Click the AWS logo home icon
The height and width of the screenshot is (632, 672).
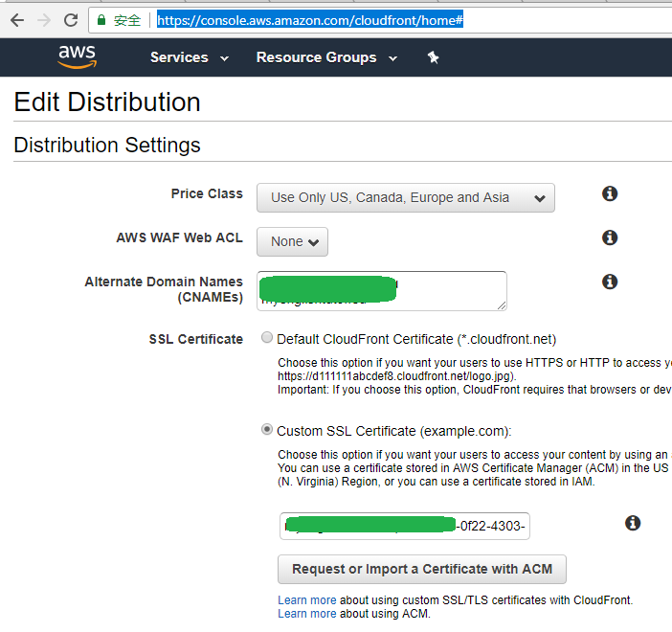click(x=77, y=57)
